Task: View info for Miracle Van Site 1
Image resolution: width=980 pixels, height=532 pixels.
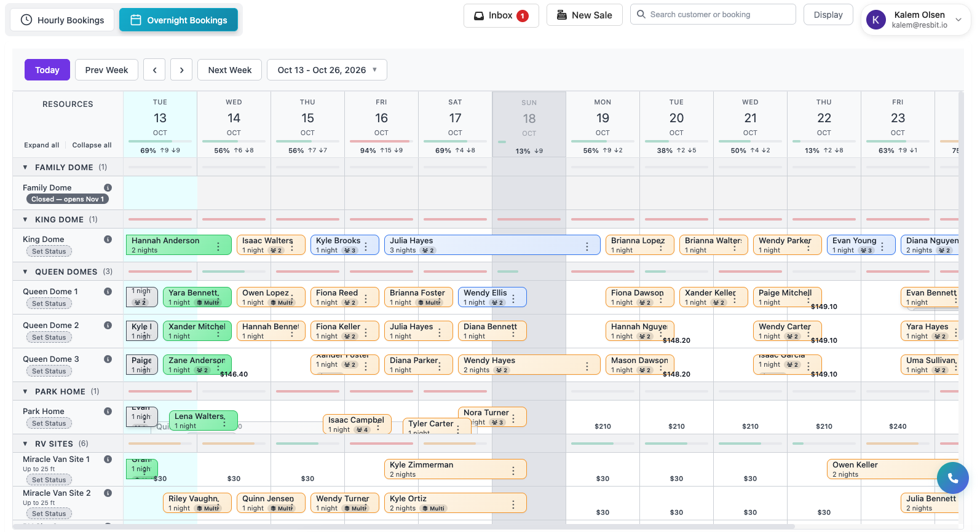Action: [x=108, y=460]
